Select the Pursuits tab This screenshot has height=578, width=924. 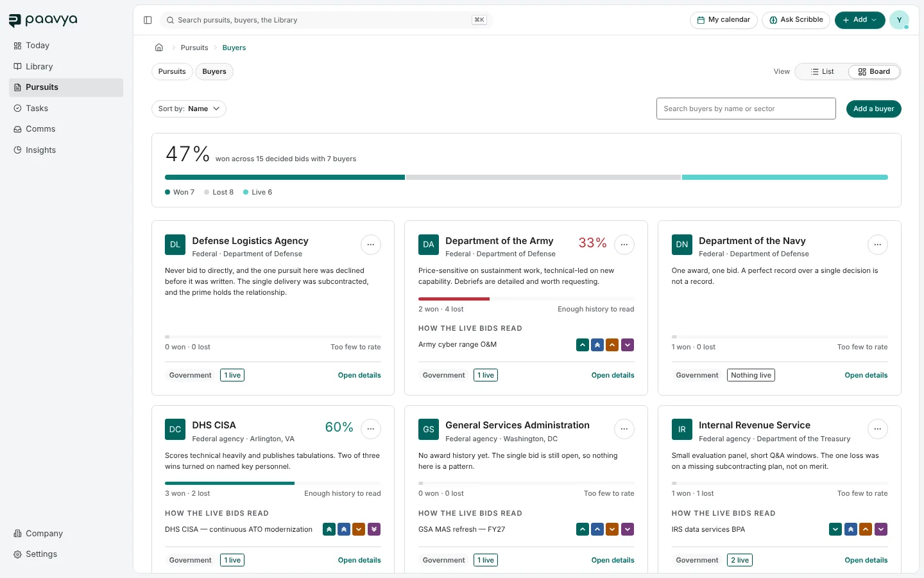(172, 72)
